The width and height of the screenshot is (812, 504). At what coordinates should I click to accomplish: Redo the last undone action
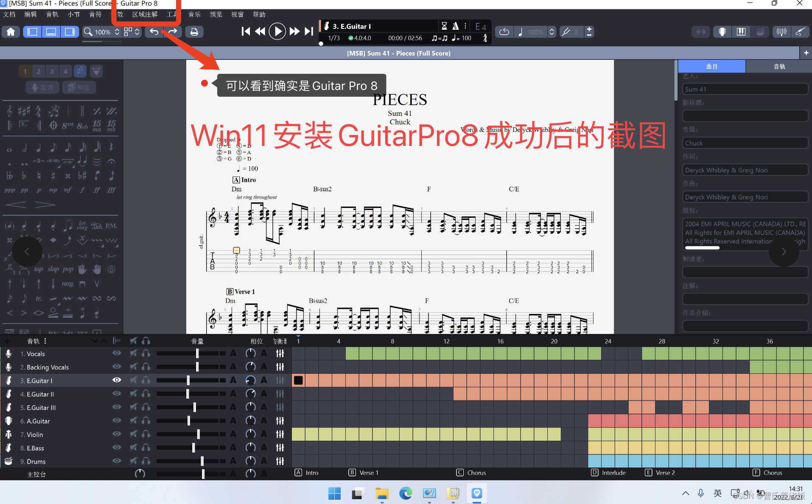click(173, 32)
